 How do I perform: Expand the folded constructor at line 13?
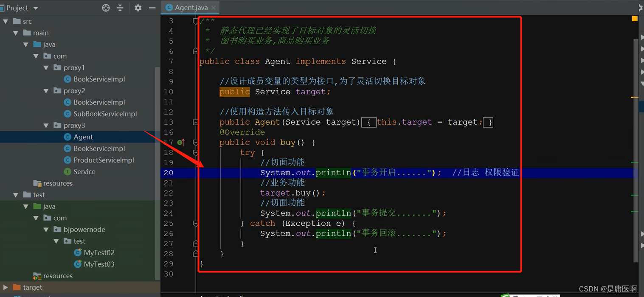pos(196,122)
